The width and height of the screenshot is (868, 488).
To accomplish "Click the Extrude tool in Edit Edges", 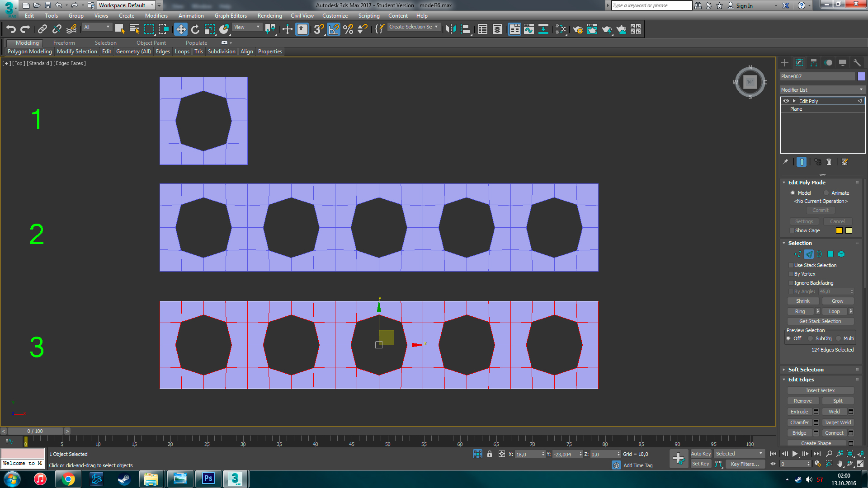I will (x=799, y=411).
